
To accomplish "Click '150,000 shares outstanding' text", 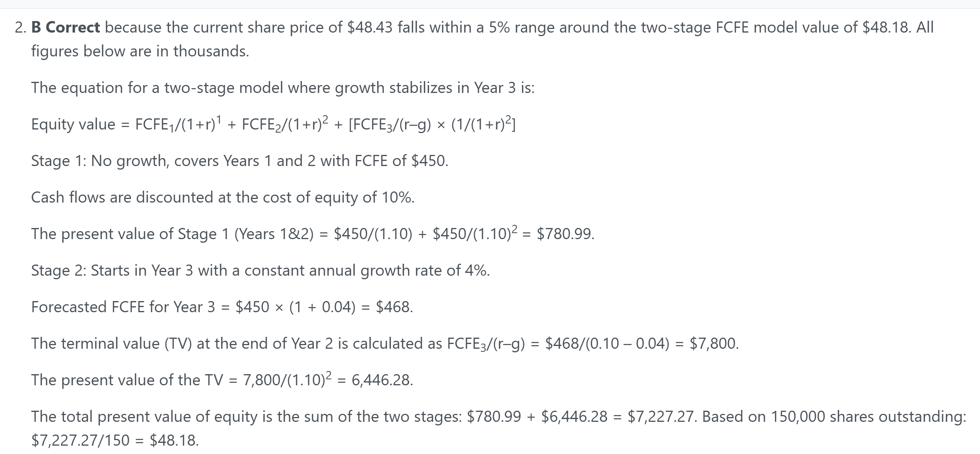I will point(868,417).
